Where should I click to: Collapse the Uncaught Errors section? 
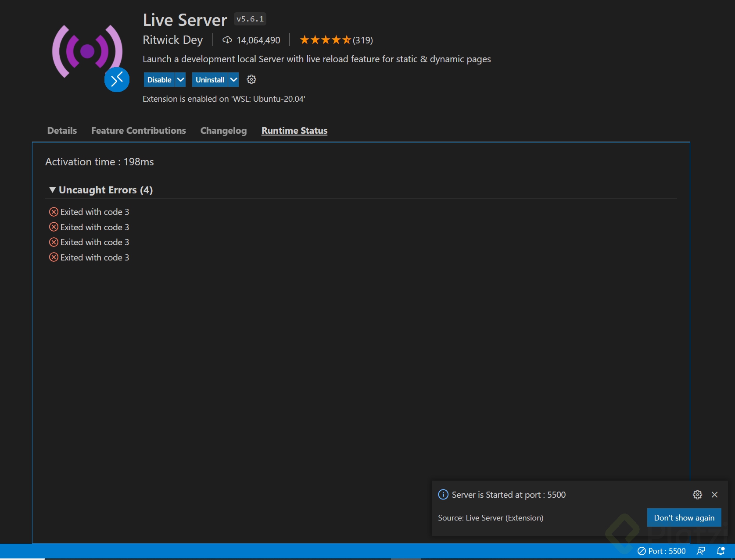pyautogui.click(x=52, y=190)
